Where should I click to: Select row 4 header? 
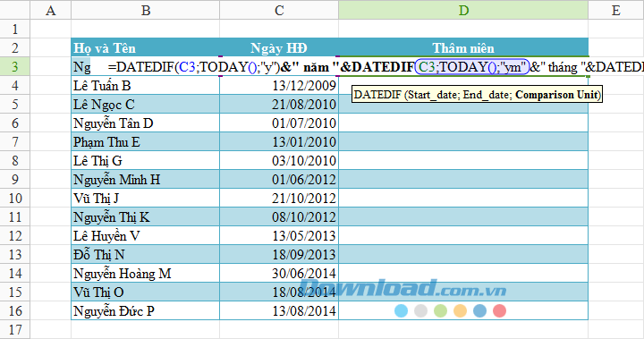[15, 86]
